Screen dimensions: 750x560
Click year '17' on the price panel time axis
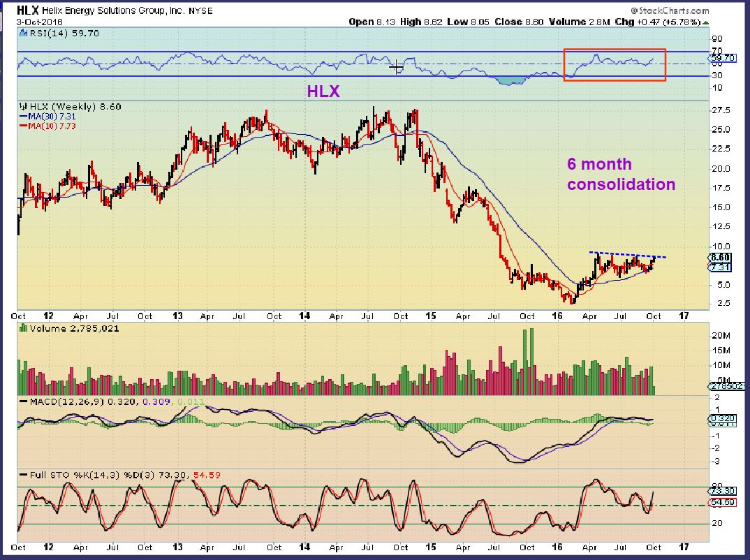pyautogui.click(x=684, y=316)
